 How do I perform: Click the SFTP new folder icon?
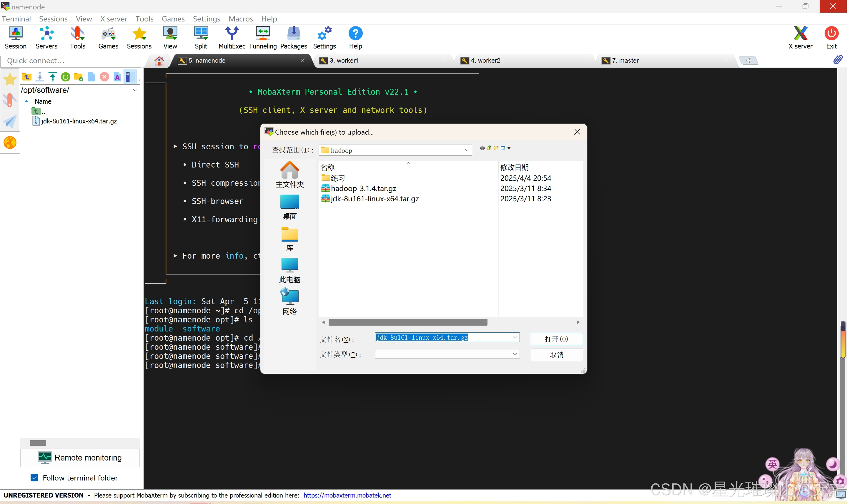point(79,77)
